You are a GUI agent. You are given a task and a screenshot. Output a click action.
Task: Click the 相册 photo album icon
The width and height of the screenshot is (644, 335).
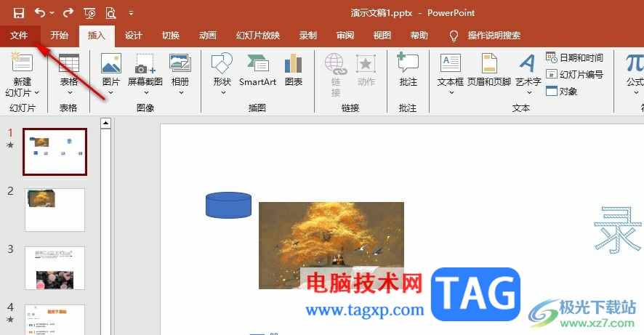pos(180,62)
